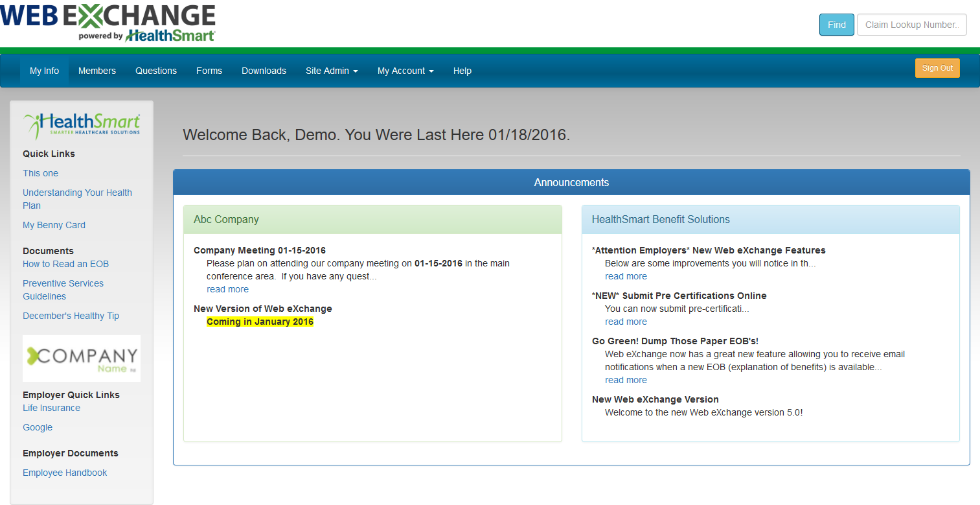Click the Company Meeting 01-15-2016 title
This screenshot has width=980, height=505.
[260, 250]
